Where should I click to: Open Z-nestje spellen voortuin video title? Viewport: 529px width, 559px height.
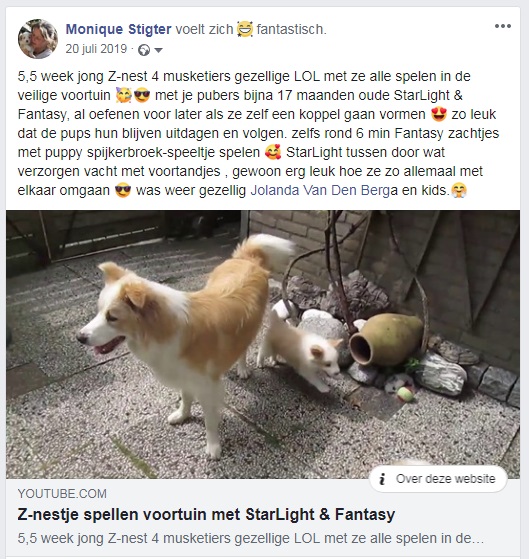tap(206, 514)
